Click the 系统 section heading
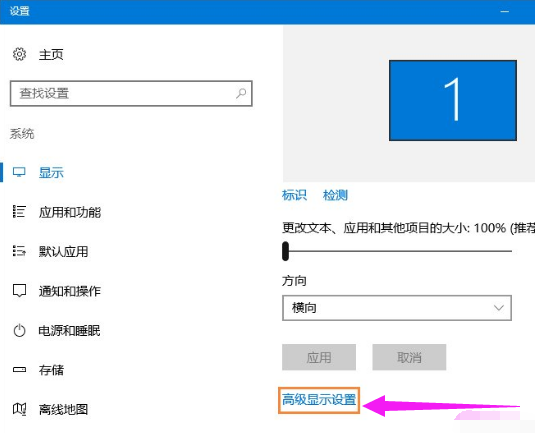535x433 pixels. pyautogui.click(x=22, y=134)
